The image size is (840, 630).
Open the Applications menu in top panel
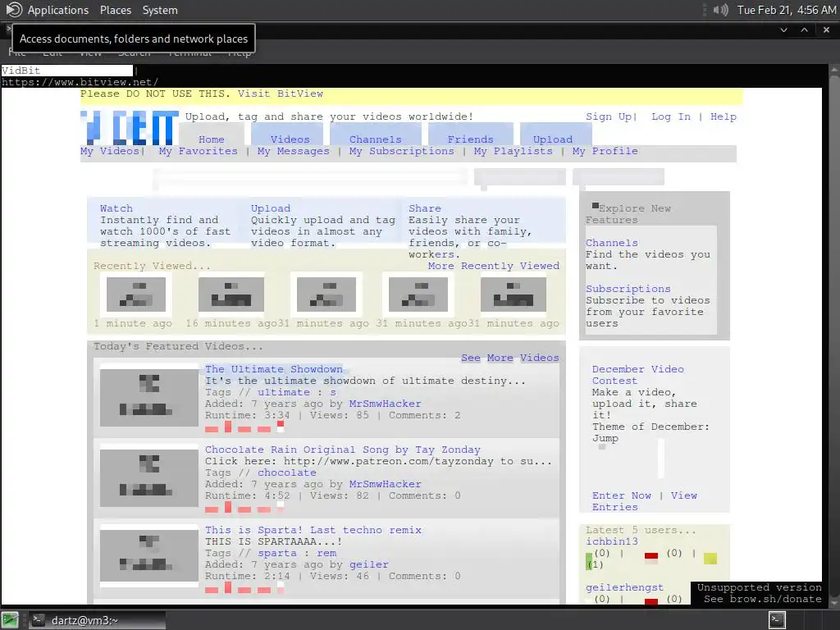(58, 10)
